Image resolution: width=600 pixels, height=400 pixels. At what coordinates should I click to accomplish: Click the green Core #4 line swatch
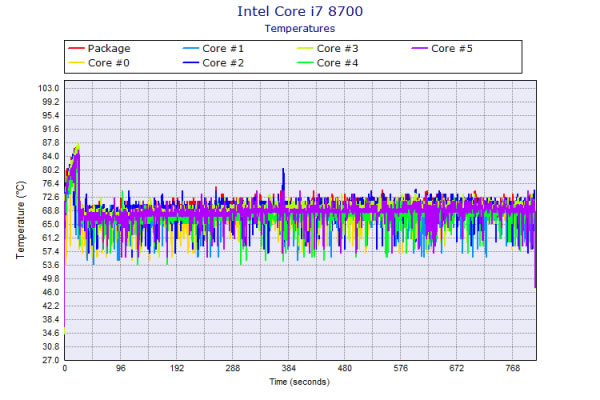coord(305,63)
